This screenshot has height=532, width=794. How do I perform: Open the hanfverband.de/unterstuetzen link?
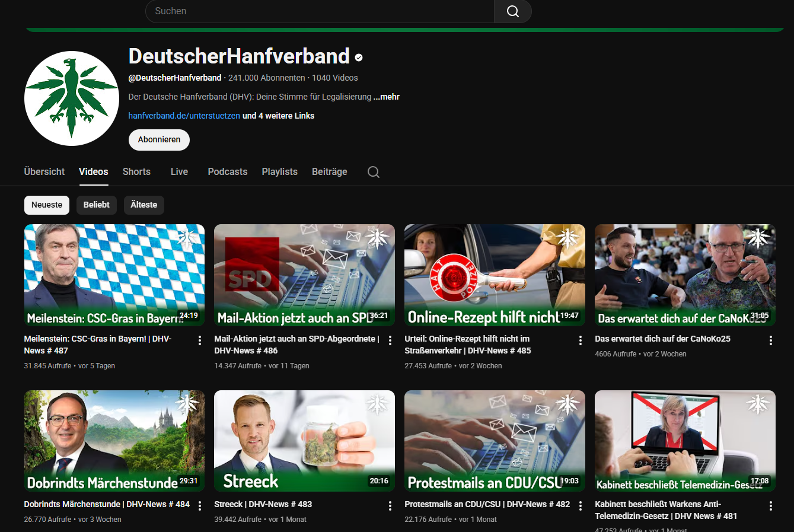click(x=184, y=116)
